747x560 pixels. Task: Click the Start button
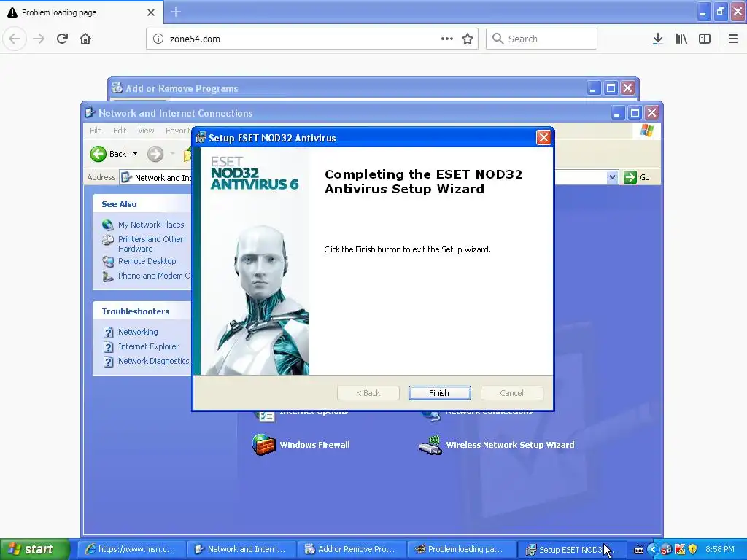(34, 549)
